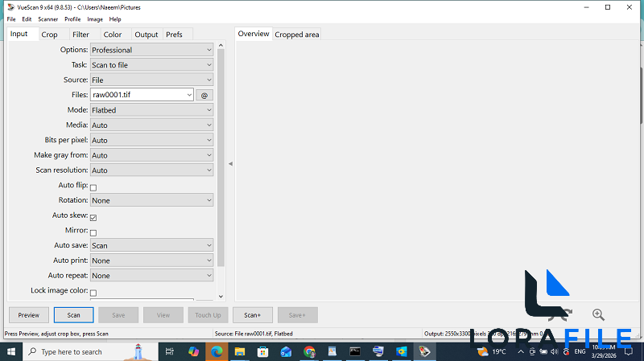Collapse the options panel with the left arrow
This screenshot has height=361, width=644.
pos(230,164)
